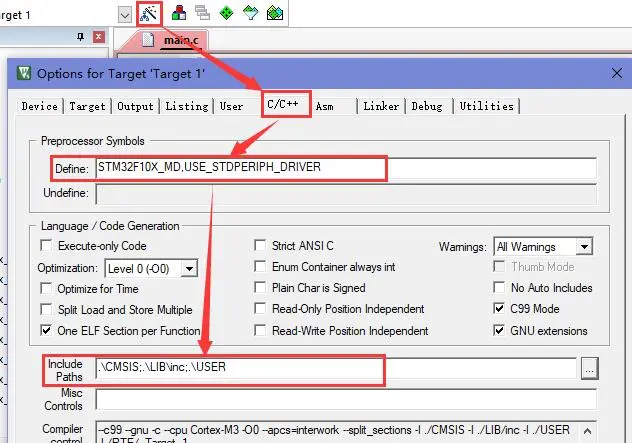
Task: Enable Optimize for Time checkbox
Action: 46,288
